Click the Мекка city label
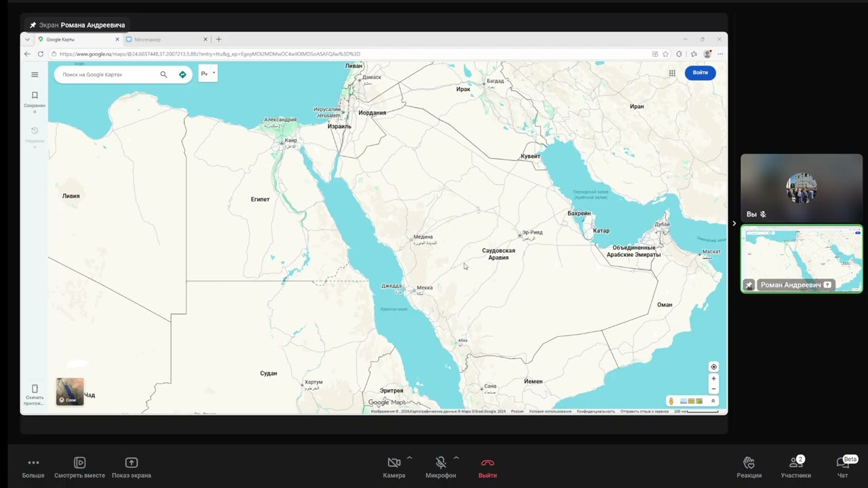 pyautogui.click(x=425, y=287)
